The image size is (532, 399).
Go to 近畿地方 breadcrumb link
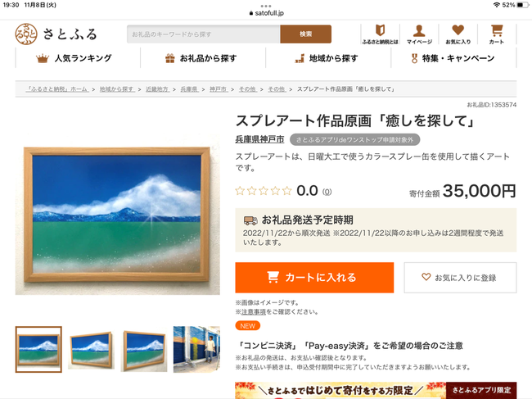(157, 89)
